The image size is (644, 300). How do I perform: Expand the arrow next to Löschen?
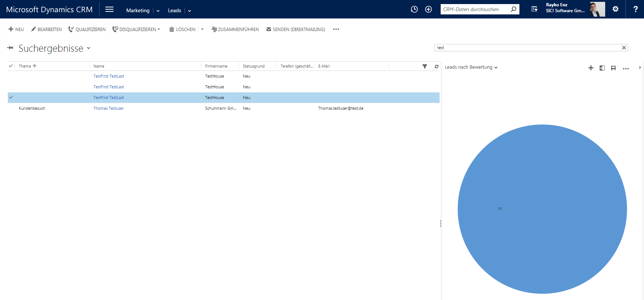pyautogui.click(x=202, y=29)
